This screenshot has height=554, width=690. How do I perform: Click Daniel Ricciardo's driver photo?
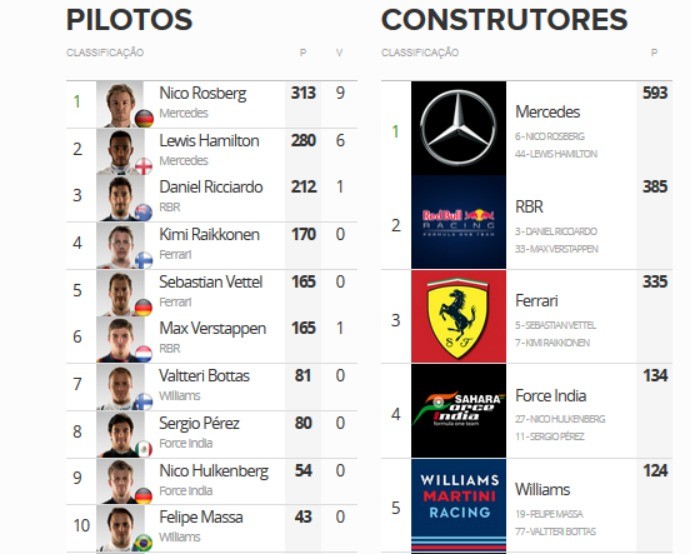pos(122,197)
